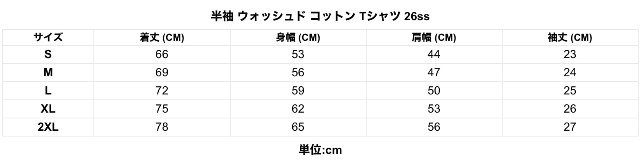Select the 着丈 value 78 for 2XL

162,127
